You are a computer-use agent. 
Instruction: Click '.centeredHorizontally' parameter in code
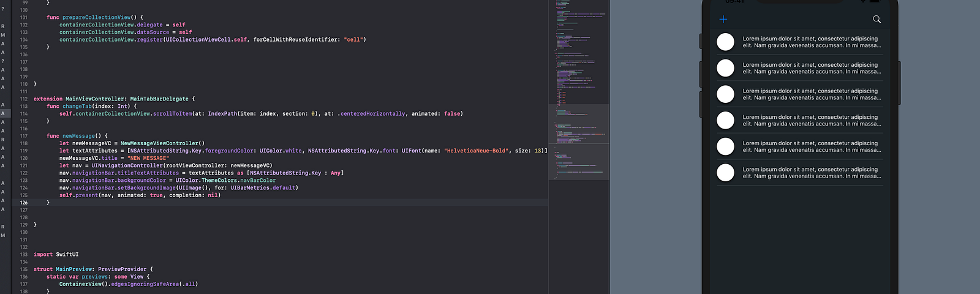[371, 113]
